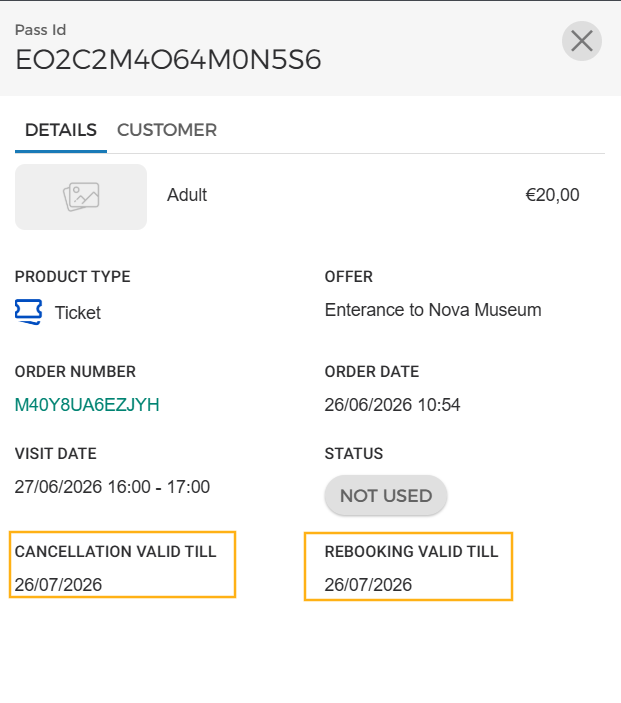Click the REBOOKING VALID TILL label
The image size is (621, 703).
coord(412,551)
